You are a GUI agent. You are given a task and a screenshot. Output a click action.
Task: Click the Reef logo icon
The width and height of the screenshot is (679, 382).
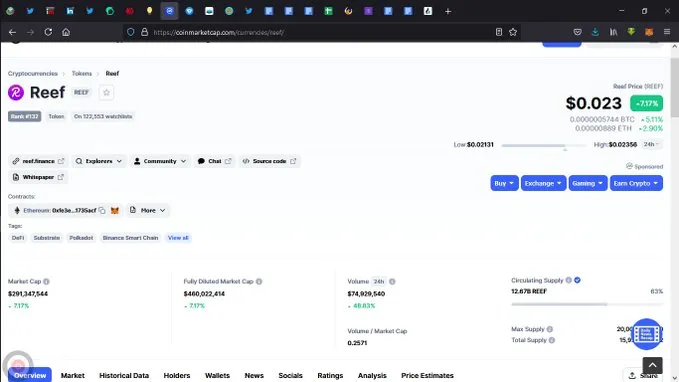pyautogui.click(x=16, y=92)
